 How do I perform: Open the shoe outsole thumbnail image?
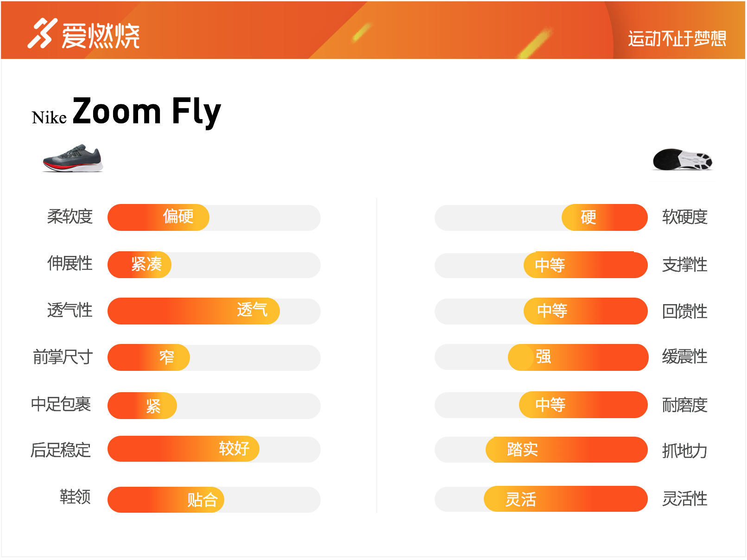(x=683, y=159)
